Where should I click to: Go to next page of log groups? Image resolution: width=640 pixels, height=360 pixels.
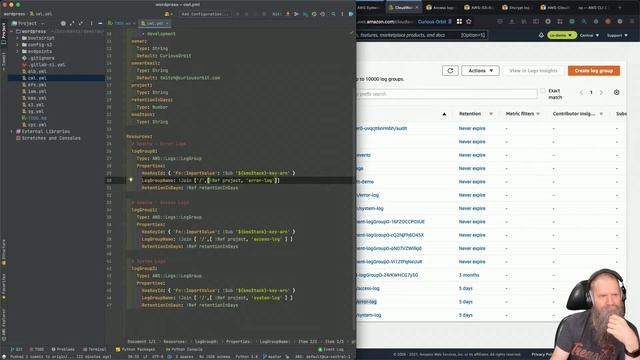pos(601,93)
